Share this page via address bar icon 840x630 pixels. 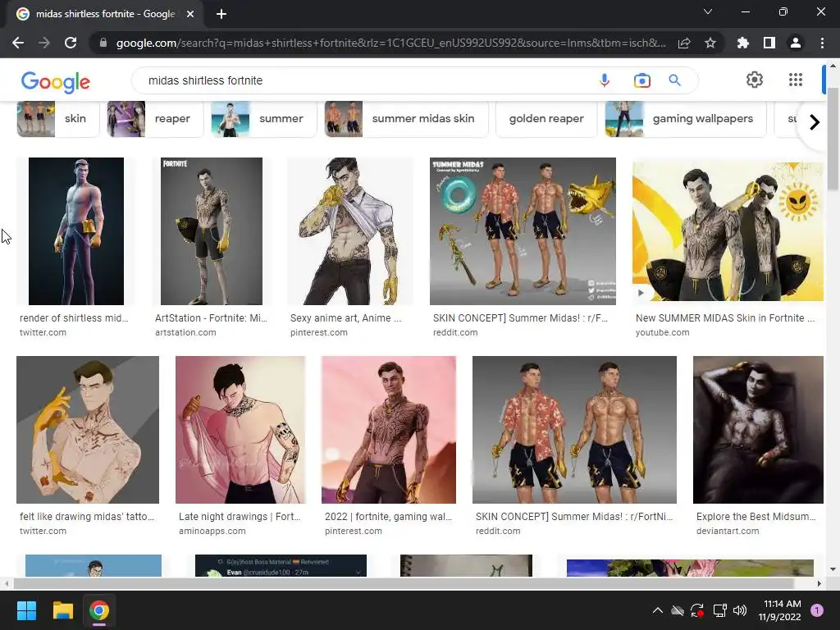coord(684,43)
